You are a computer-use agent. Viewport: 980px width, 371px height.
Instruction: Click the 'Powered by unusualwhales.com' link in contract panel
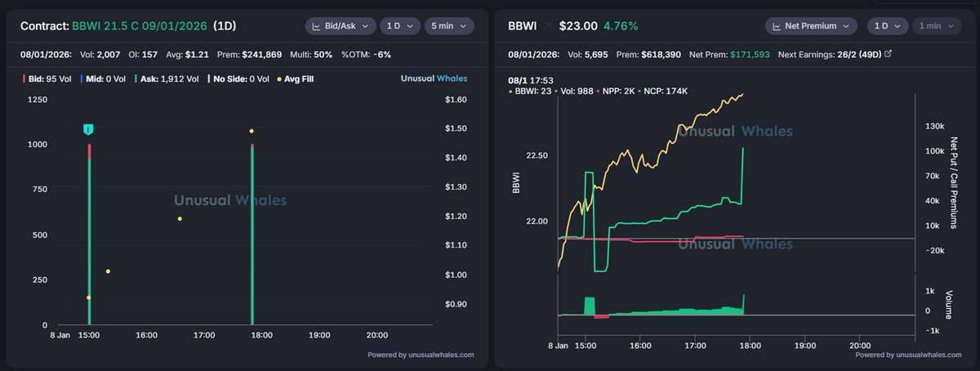tap(421, 355)
